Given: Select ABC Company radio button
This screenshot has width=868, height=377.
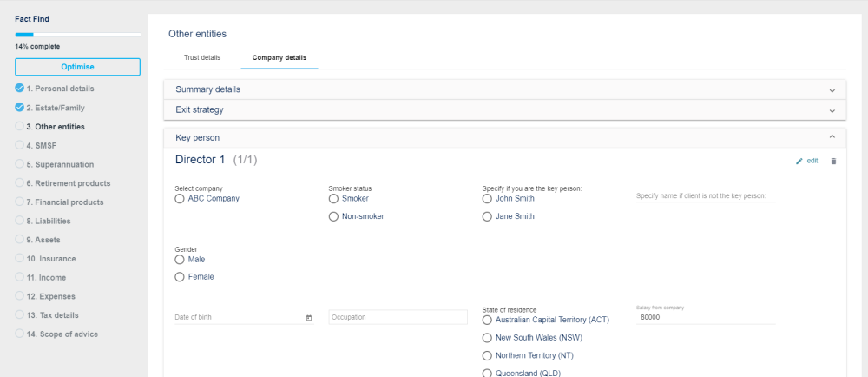Looking at the screenshot, I should 180,198.
